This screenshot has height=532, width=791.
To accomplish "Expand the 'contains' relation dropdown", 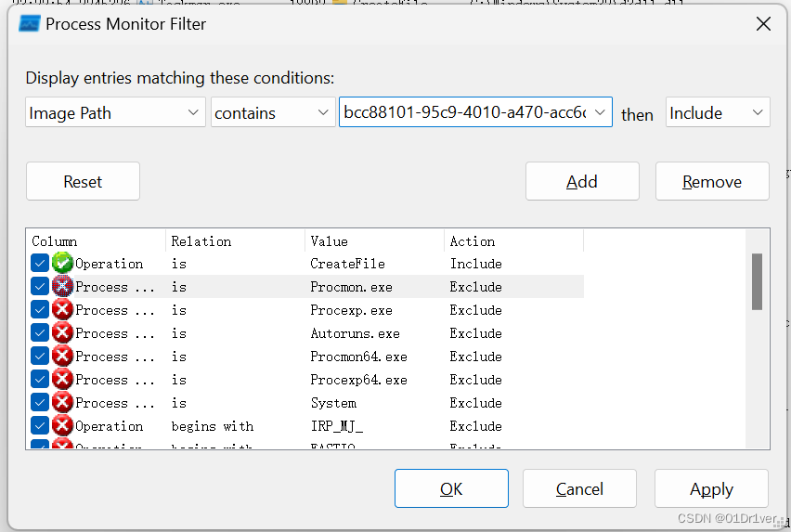I will [272, 113].
